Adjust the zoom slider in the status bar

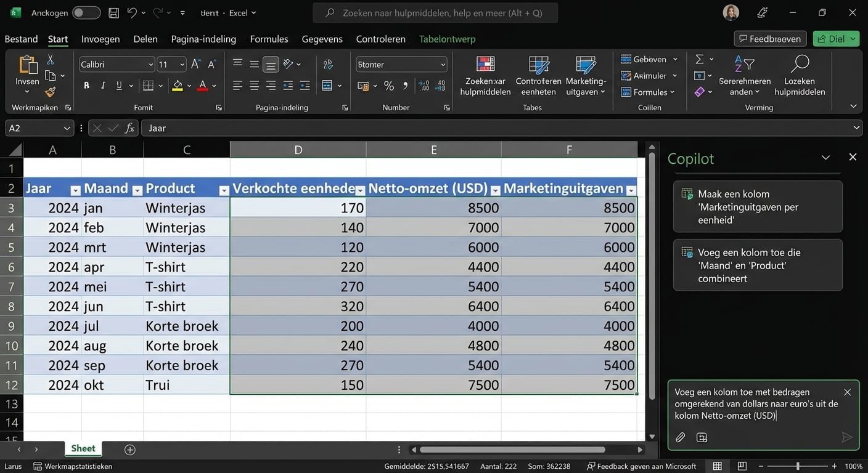pos(798,466)
